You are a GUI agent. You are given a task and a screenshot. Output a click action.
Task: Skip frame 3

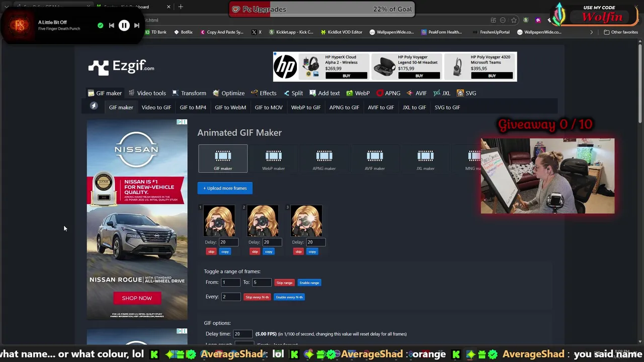click(299, 251)
